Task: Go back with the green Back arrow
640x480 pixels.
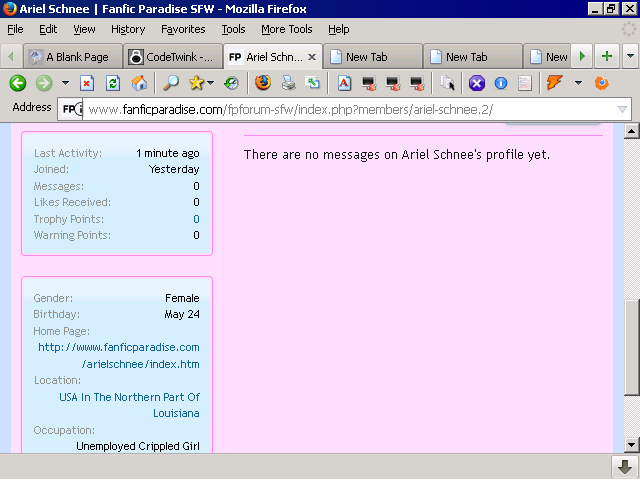Action: (x=18, y=83)
